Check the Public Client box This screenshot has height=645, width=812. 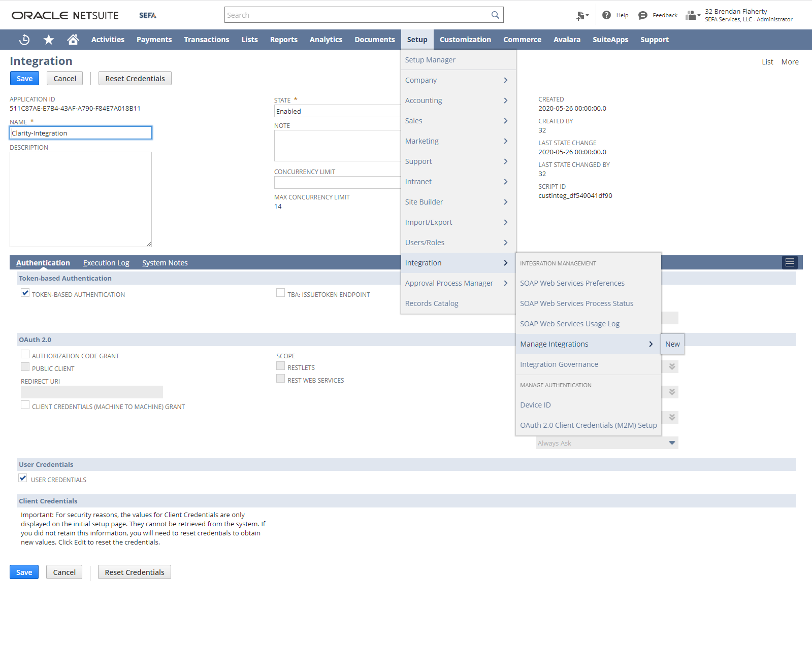[25, 367]
